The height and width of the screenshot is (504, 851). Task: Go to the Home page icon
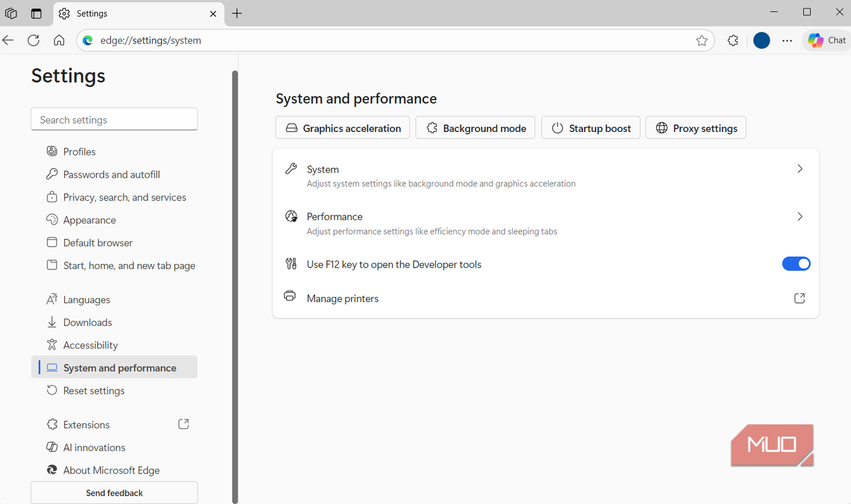pyautogui.click(x=59, y=40)
